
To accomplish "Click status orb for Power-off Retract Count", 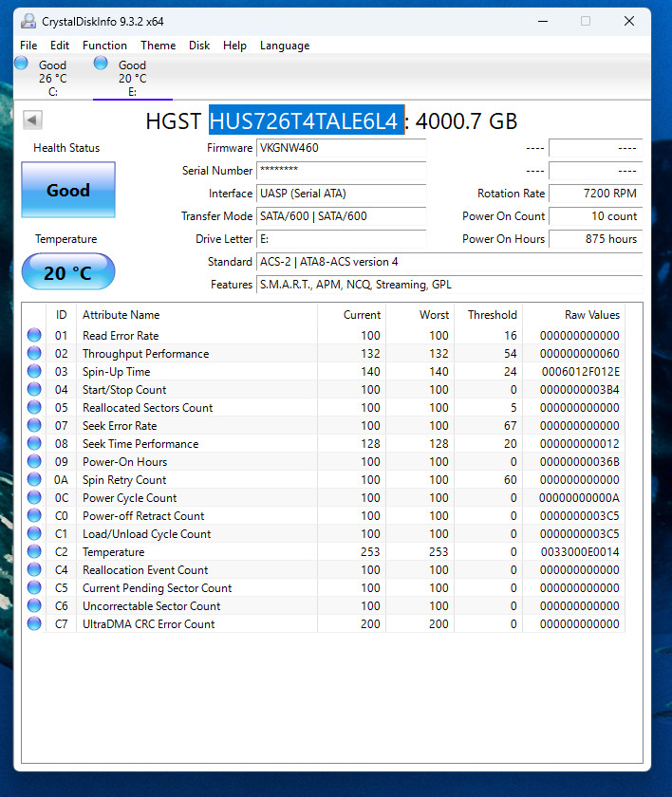I will coord(34,515).
